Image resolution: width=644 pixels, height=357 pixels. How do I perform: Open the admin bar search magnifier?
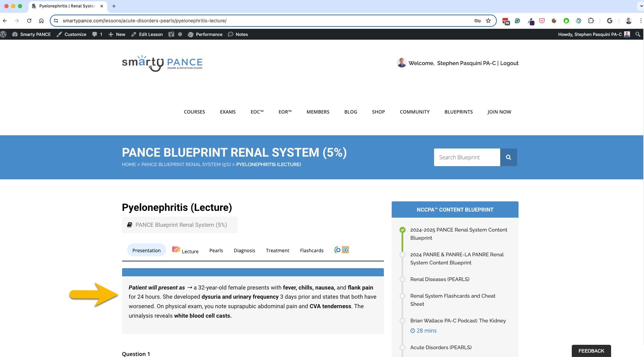point(638,34)
